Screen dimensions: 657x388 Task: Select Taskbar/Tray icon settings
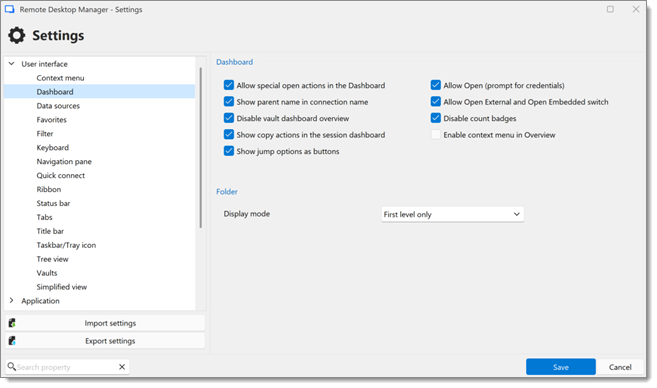click(66, 245)
